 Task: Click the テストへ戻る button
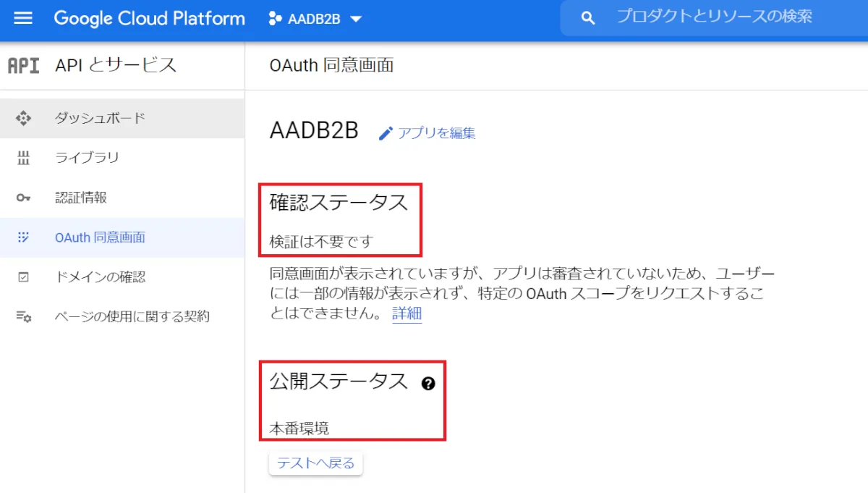pyautogui.click(x=315, y=463)
